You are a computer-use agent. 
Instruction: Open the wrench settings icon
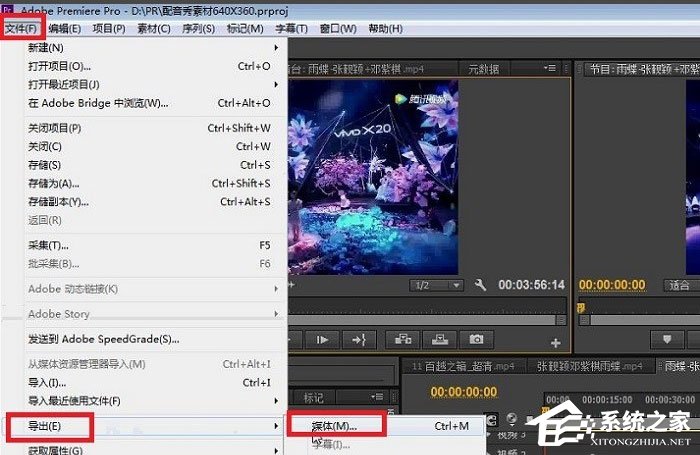480,286
